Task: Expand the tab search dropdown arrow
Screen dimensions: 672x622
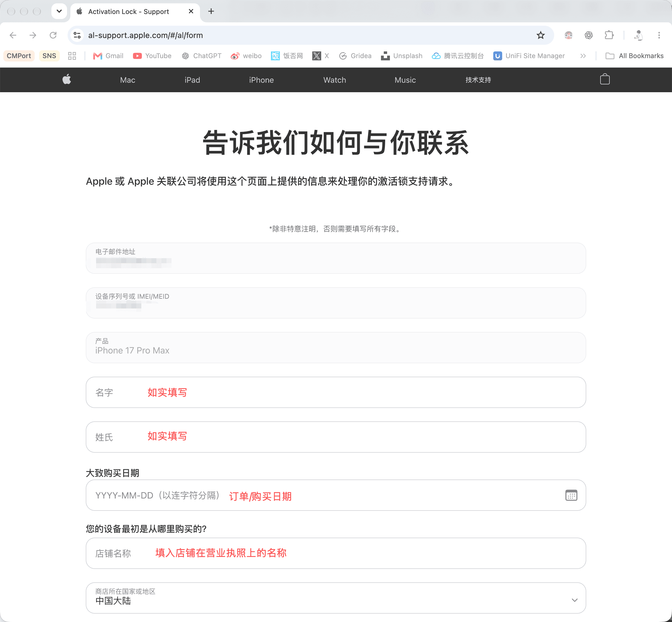Action: click(x=59, y=11)
